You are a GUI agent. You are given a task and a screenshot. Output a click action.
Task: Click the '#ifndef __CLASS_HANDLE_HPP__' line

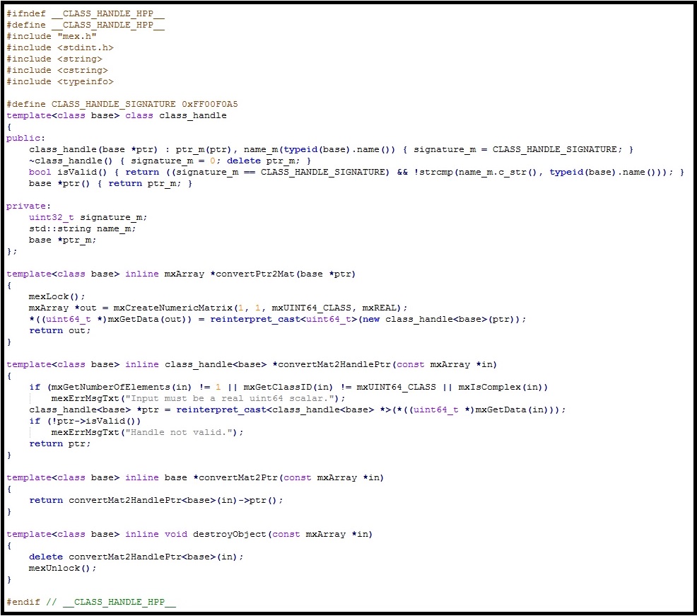pos(86,13)
